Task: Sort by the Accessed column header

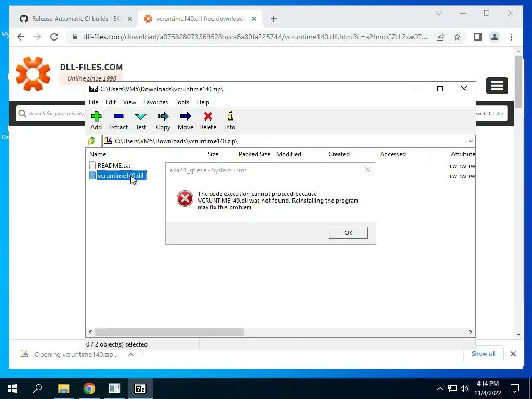Action: point(403,154)
